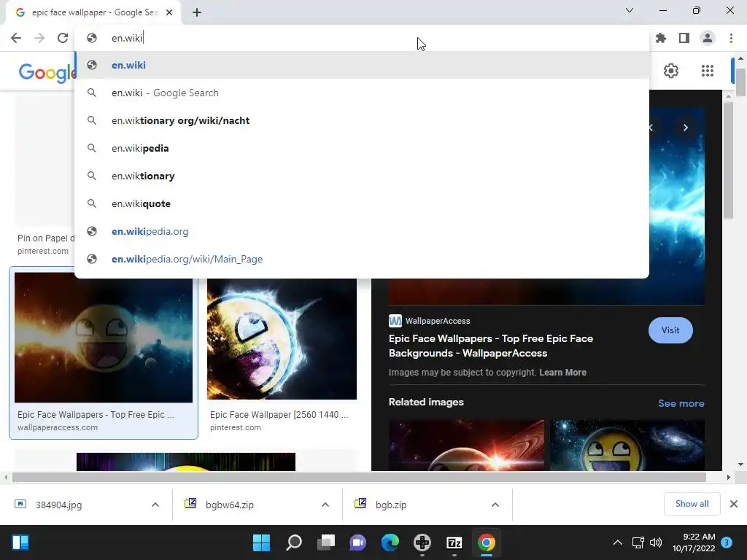
Task: Open 7-Zip from the taskbar
Action: pos(454,542)
